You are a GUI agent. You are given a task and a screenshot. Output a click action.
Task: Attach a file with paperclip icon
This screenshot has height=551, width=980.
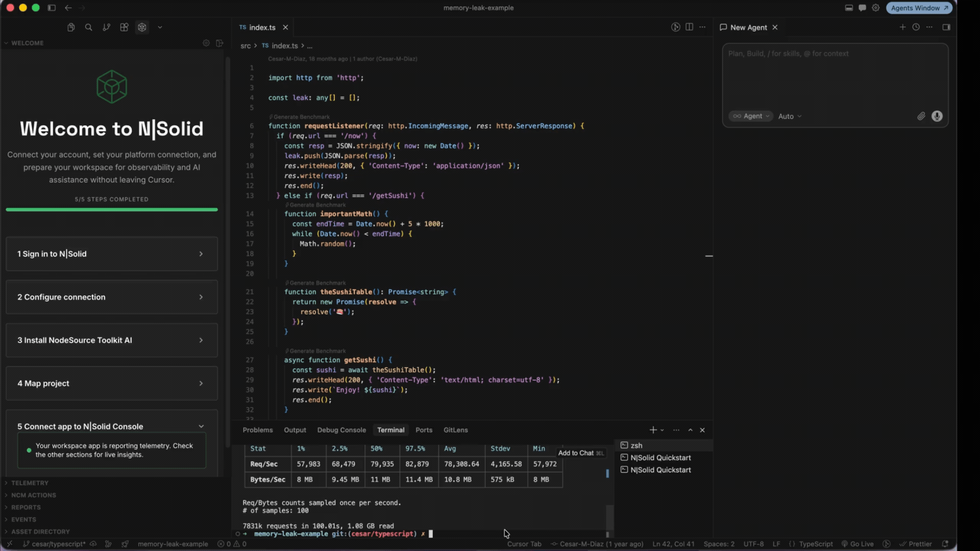921,116
